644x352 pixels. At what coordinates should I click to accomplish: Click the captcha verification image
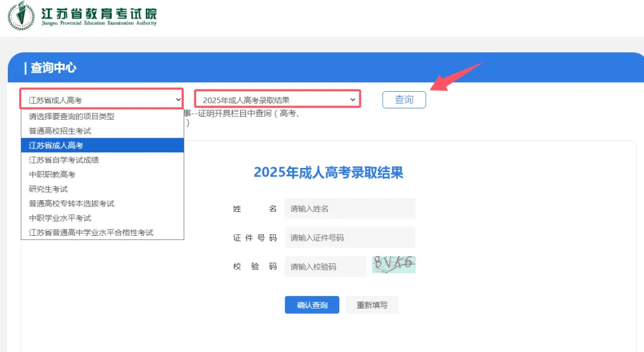point(394,263)
